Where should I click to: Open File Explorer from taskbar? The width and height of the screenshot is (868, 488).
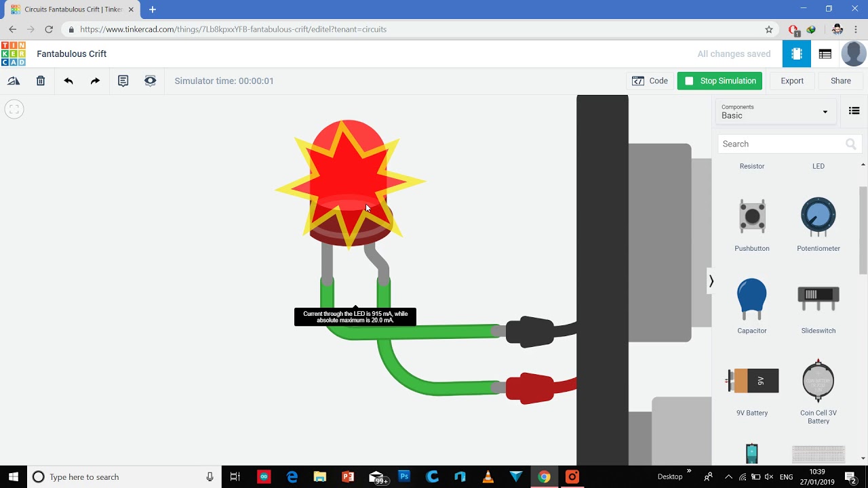pyautogui.click(x=320, y=476)
